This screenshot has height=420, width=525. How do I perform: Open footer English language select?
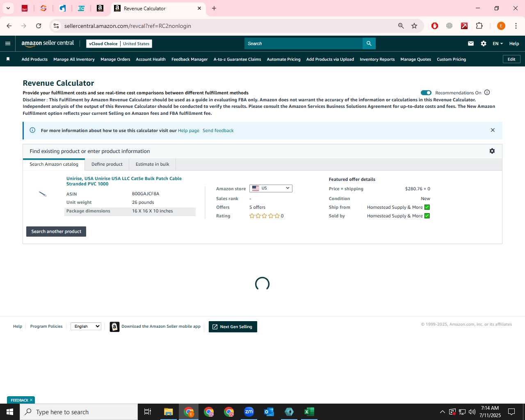click(x=86, y=326)
